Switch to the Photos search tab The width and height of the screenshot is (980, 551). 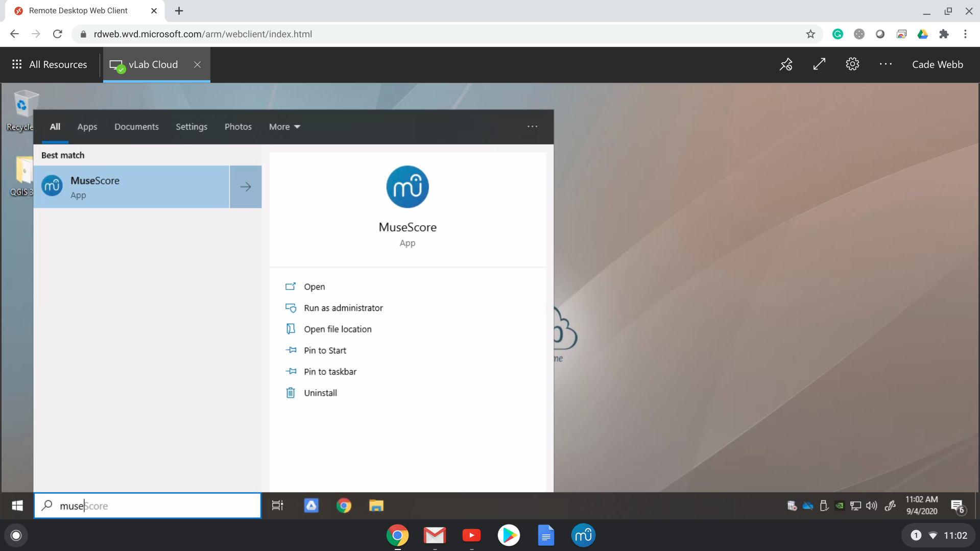point(238,127)
